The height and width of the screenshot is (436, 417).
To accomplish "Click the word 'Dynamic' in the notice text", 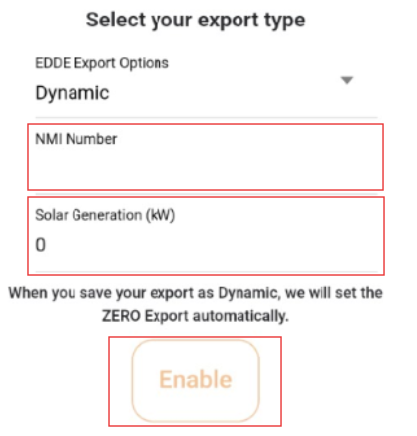I will click(248, 293).
